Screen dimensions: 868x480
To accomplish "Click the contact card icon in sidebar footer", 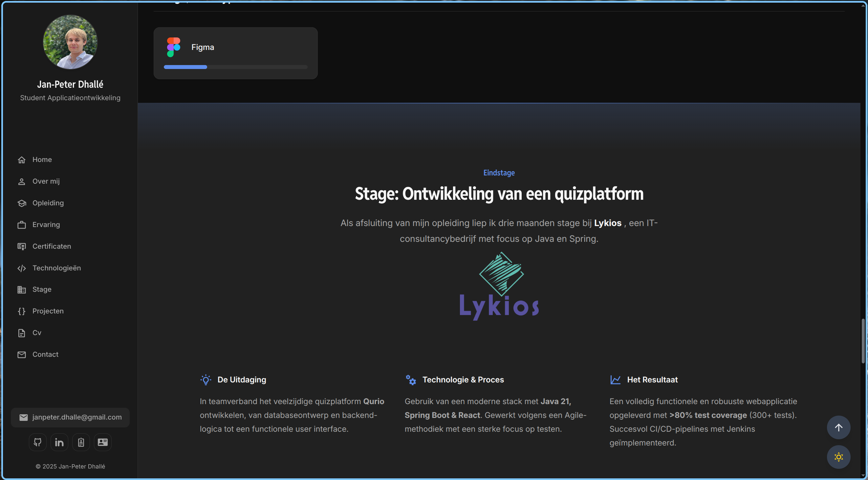I will coord(102,442).
